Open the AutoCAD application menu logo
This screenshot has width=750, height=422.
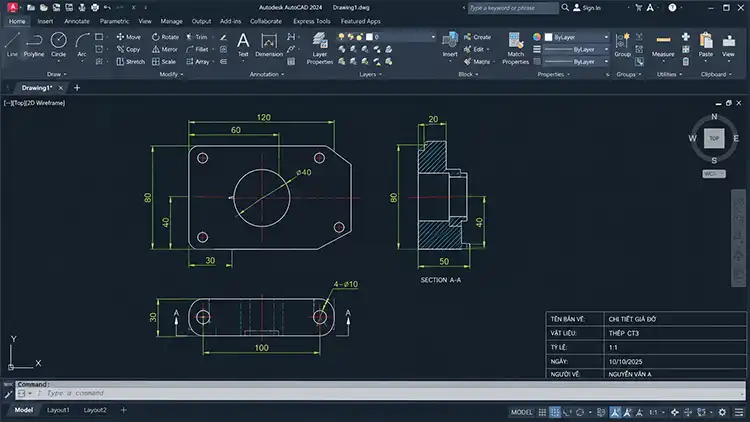(12, 8)
